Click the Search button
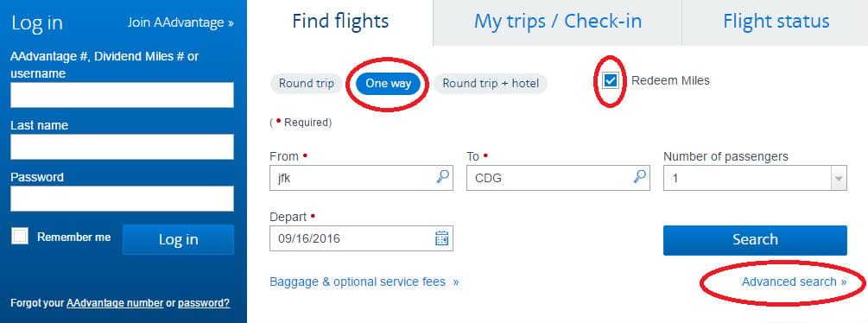 click(x=755, y=240)
